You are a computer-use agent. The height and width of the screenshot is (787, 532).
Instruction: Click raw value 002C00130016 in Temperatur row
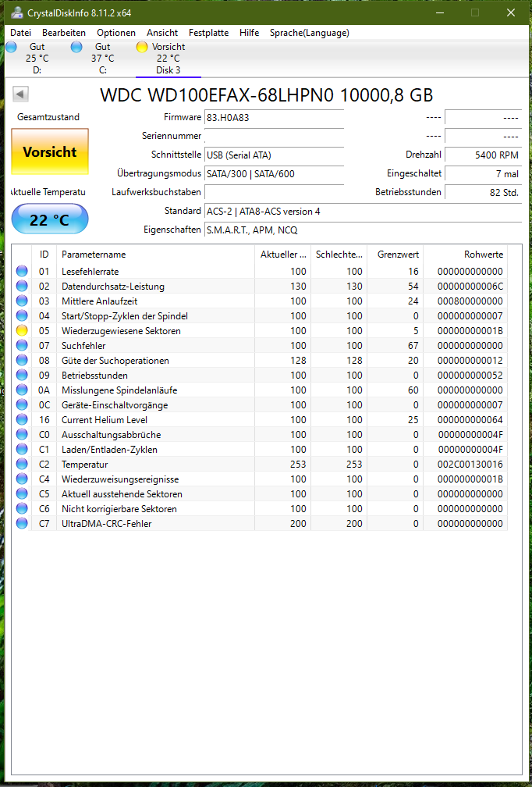click(470, 465)
